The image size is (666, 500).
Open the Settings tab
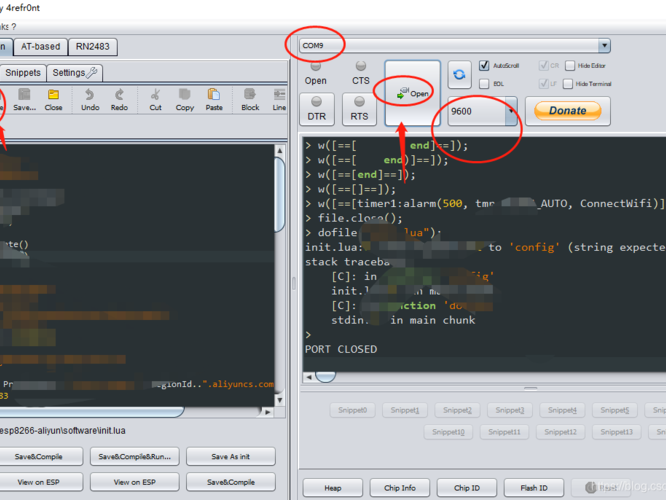coord(75,73)
